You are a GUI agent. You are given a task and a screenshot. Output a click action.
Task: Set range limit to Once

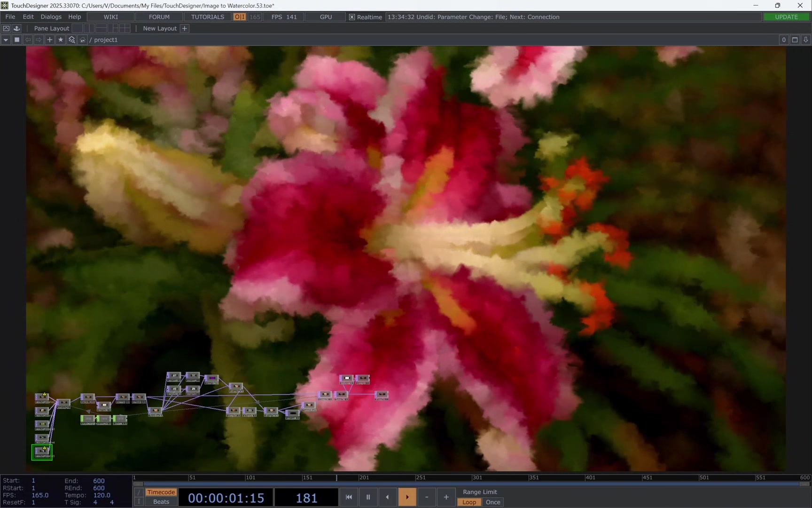[493, 502]
